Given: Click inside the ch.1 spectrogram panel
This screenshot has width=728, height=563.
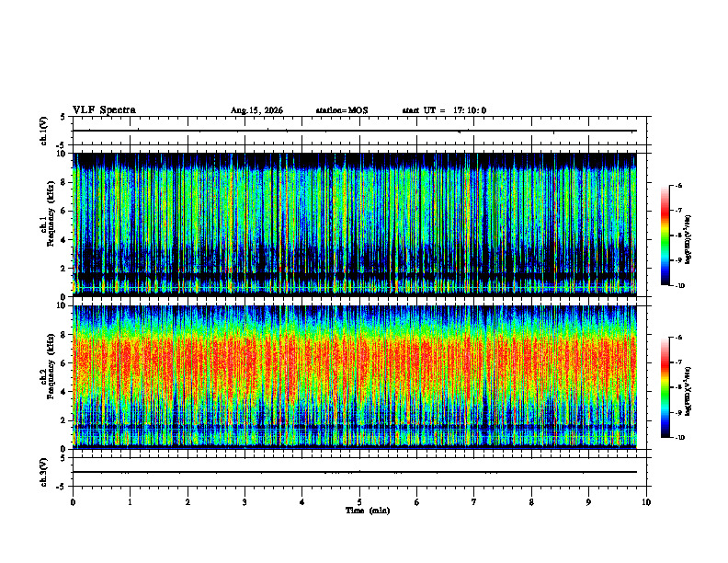Looking at the screenshot, I should click(x=355, y=224).
